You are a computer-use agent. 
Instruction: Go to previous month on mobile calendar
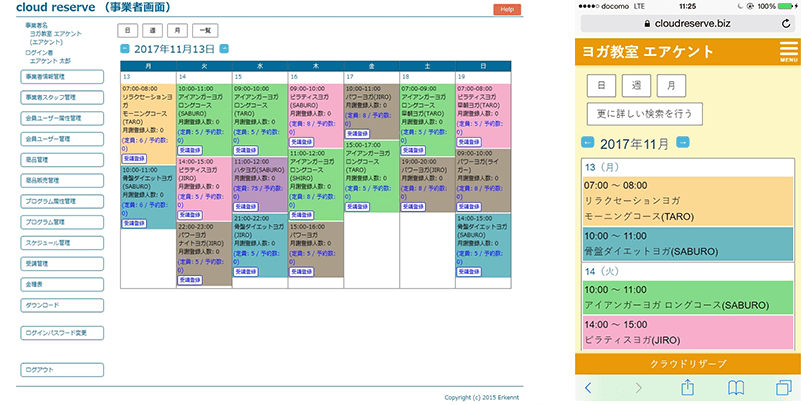pyautogui.click(x=588, y=142)
